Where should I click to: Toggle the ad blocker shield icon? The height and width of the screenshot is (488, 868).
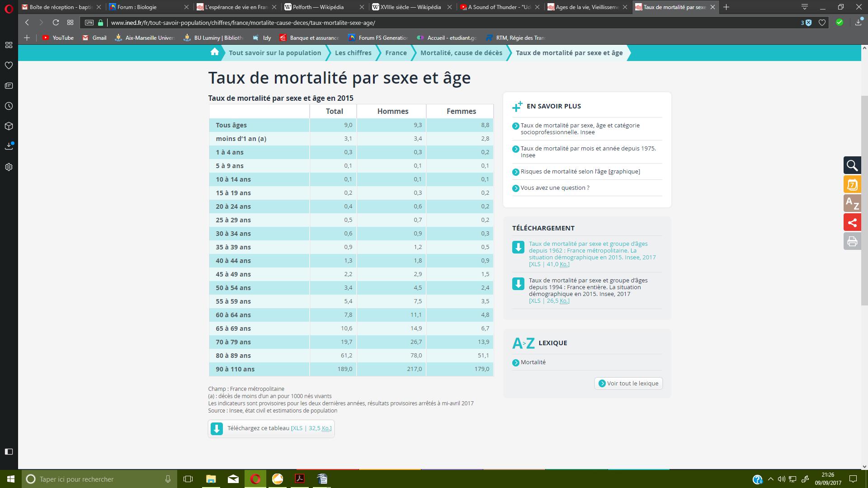coord(808,23)
